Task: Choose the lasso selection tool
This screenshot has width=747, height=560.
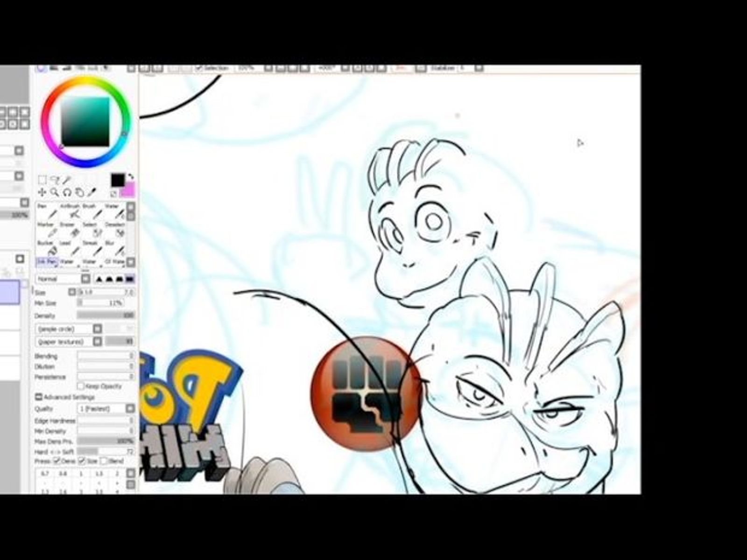Action: 55,180
